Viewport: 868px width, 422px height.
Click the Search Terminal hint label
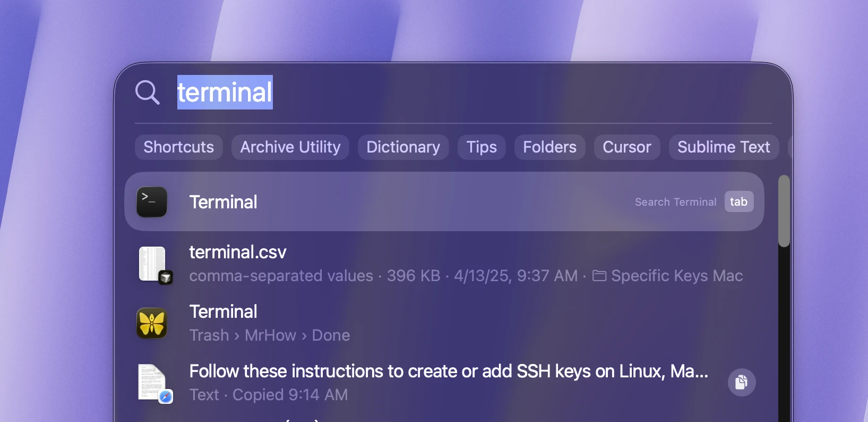(x=676, y=202)
